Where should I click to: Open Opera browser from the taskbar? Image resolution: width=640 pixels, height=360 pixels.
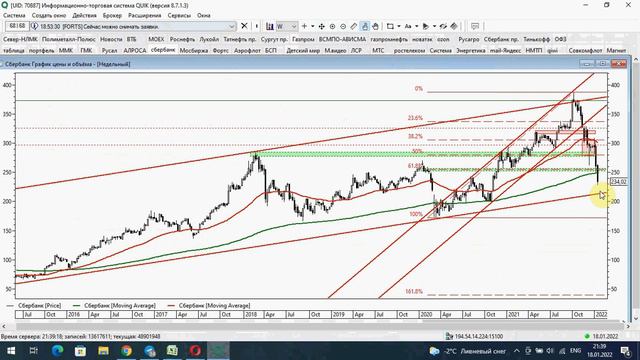coord(195,351)
